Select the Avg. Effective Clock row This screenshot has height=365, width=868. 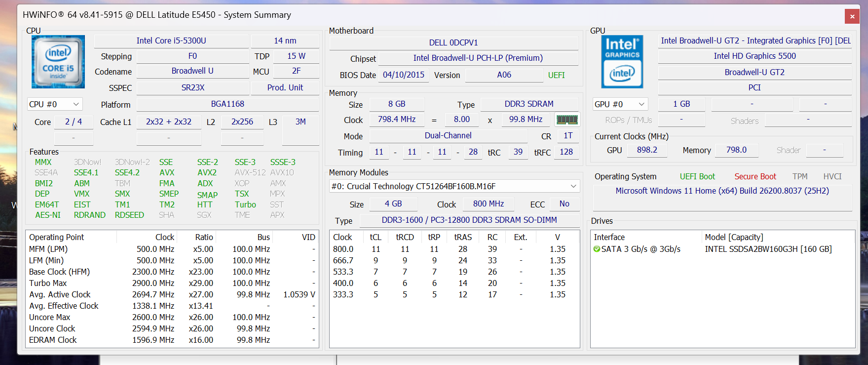172,306
